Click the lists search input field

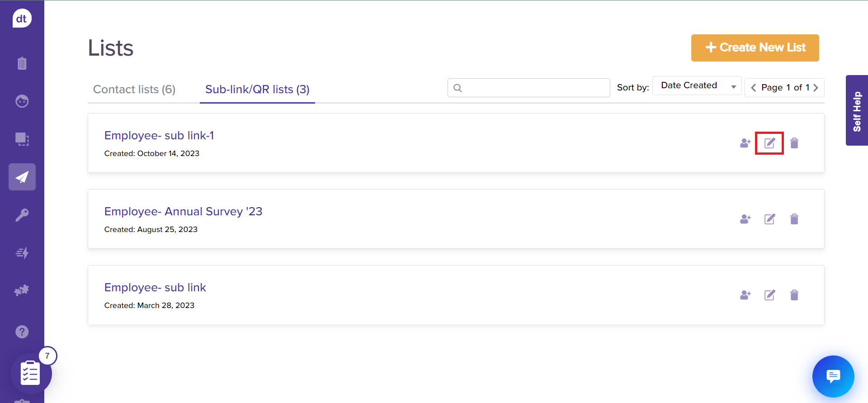click(533, 88)
